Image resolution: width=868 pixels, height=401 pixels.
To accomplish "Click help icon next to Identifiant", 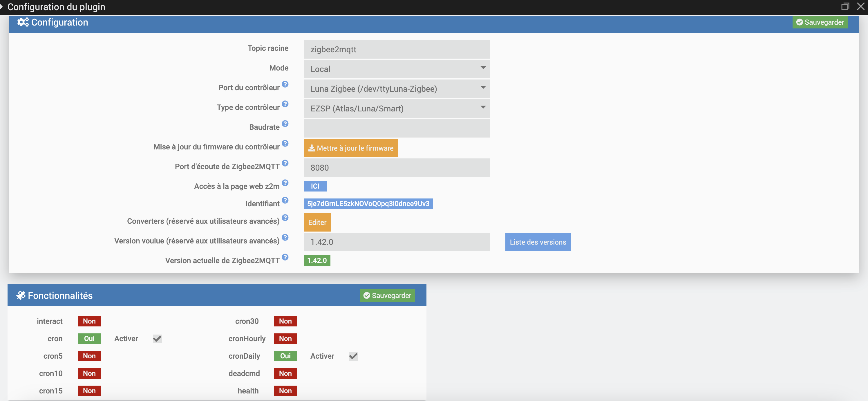I will tap(285, 200).
